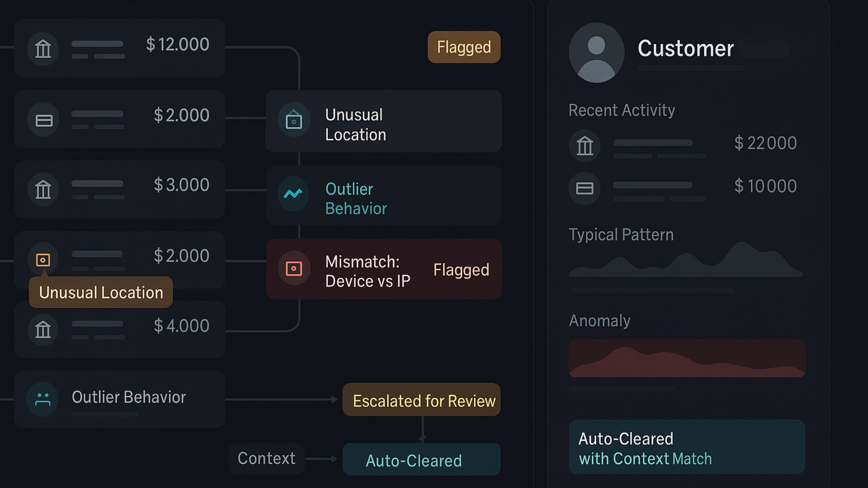This screenshot has height=488, width=868.
Task: Click the Unusual Location tooltip tag
Action: 101,292
